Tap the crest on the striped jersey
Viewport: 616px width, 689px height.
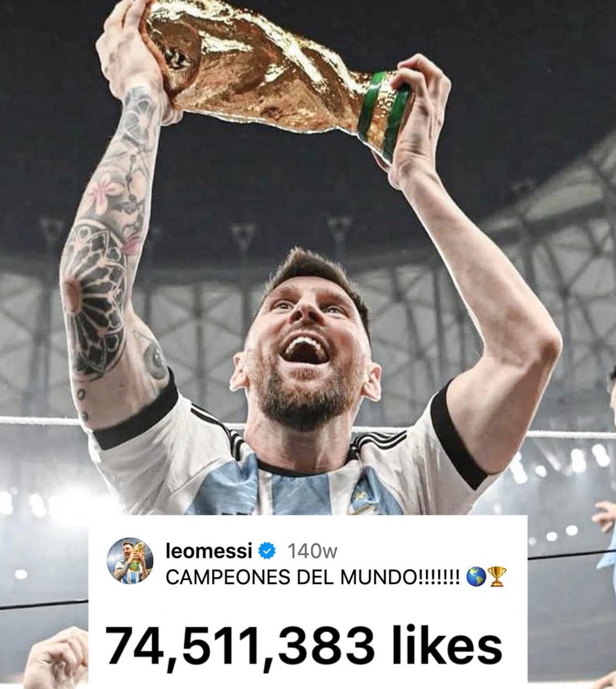[362, 499]
